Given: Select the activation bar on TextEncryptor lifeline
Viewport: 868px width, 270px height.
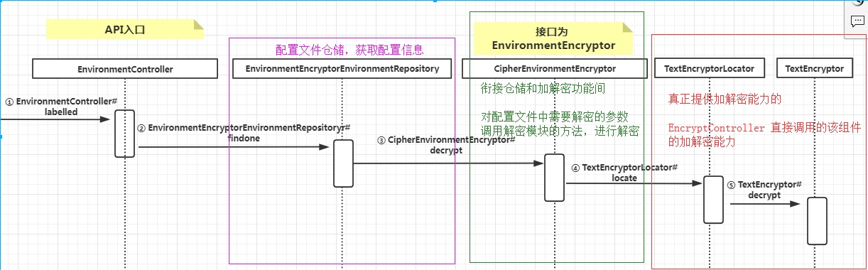Looking at the screenshot, I should pyautogui.click(x=818, y=221).
